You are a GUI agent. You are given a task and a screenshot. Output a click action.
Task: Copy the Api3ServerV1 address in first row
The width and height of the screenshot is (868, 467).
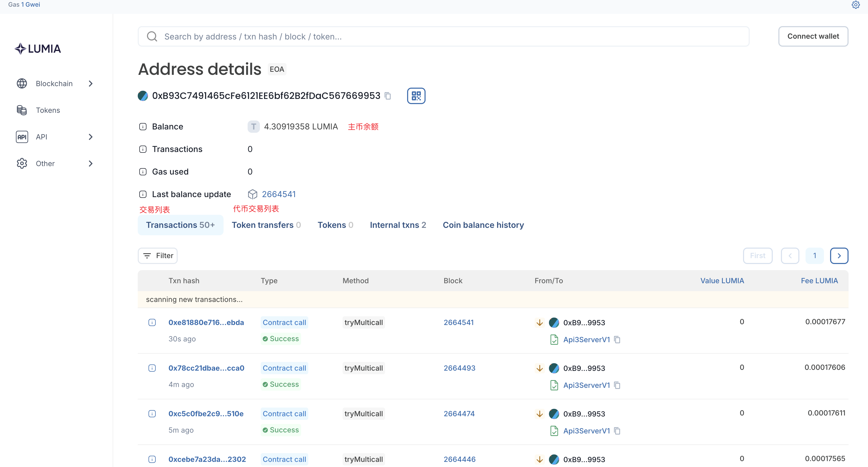click(x=617, y=340)
